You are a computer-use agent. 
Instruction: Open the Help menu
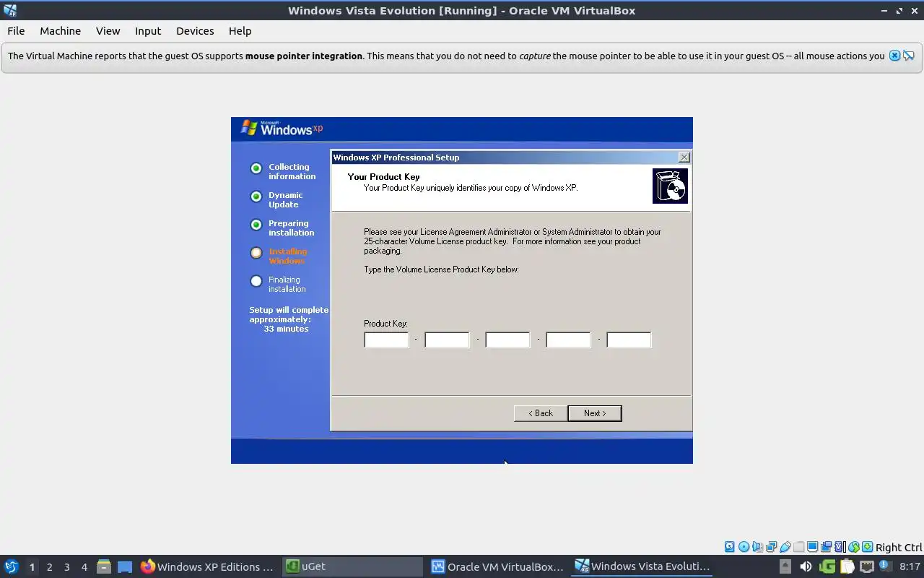(240, 30)
